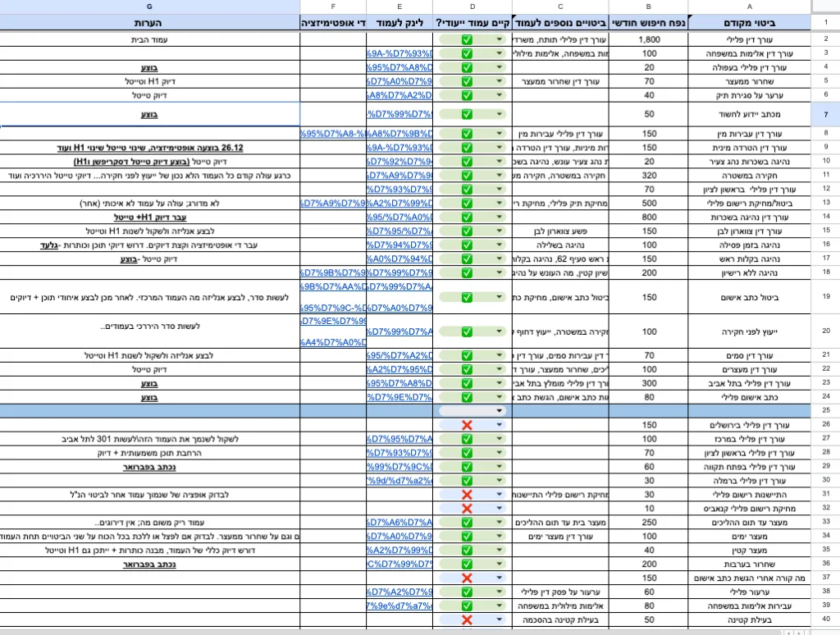840x635 pixels.
Task: Open column E link in שחרור ממעצר row
Action: pyautogui.click(x=399, y=81)
